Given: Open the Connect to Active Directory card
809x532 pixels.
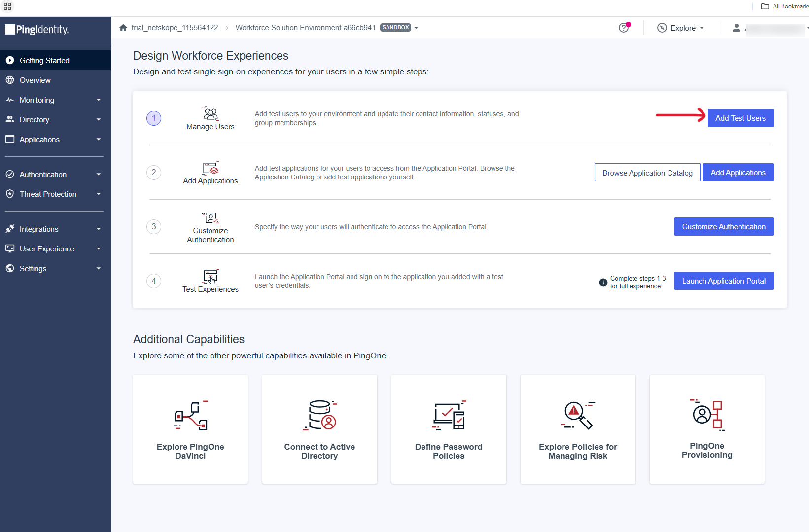Looking at the screenshot, I should (x=319, y=429).
